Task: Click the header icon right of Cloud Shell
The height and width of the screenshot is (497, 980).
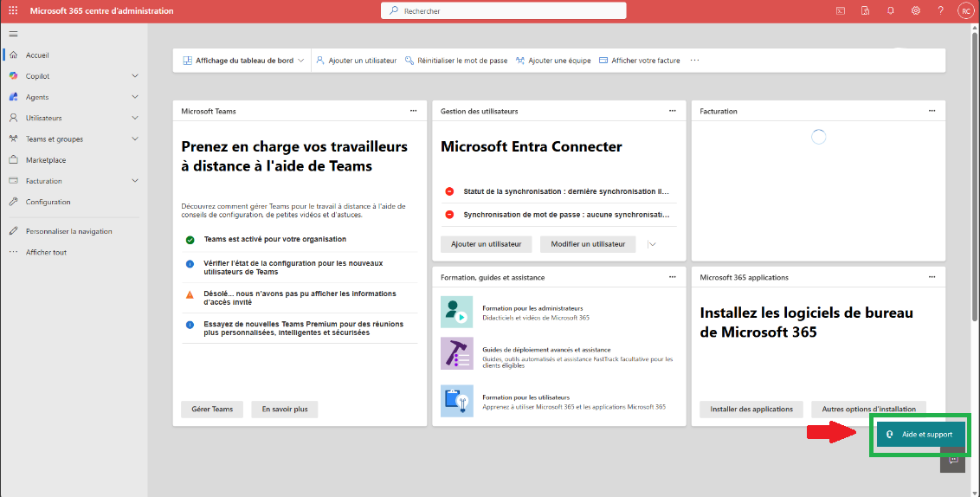Action: (x=866, y=10)
